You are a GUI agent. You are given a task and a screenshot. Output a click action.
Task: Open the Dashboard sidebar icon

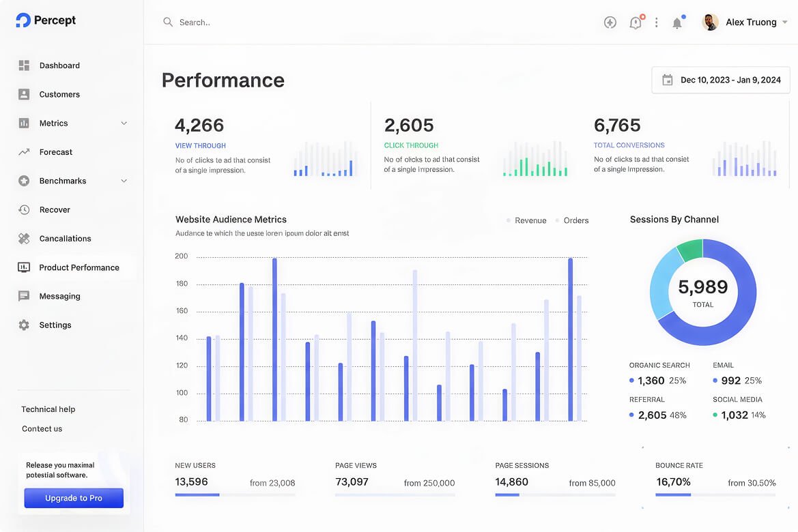point(24,65)
